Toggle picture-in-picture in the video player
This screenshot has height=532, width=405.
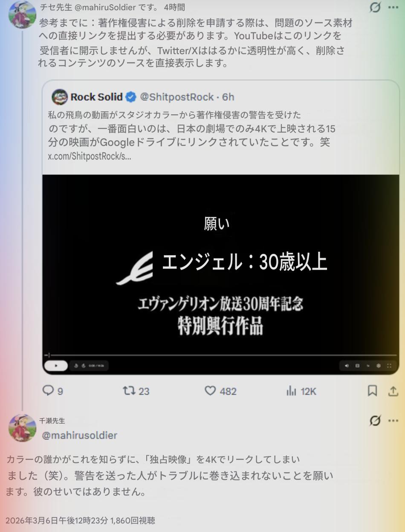tap(368, 366)
